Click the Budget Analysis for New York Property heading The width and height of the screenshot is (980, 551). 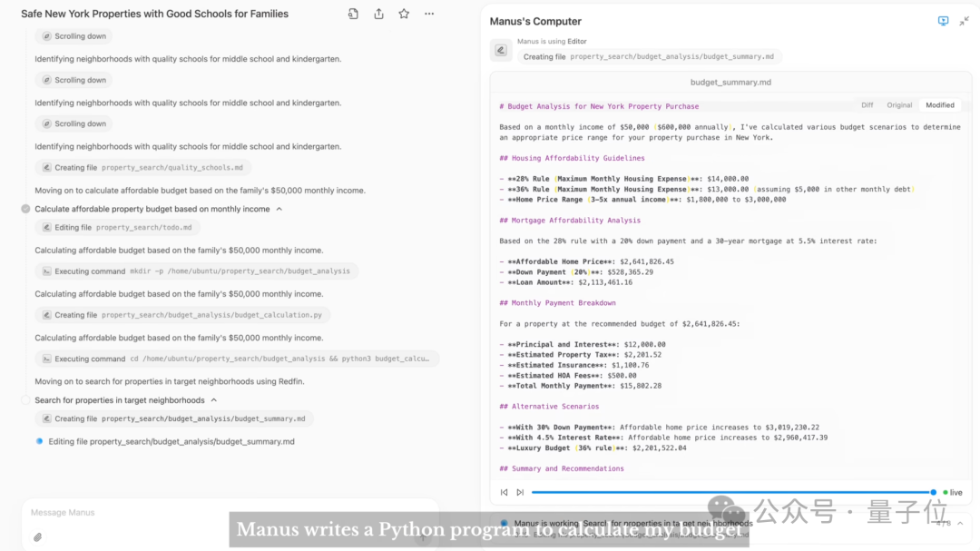point(599,106)
